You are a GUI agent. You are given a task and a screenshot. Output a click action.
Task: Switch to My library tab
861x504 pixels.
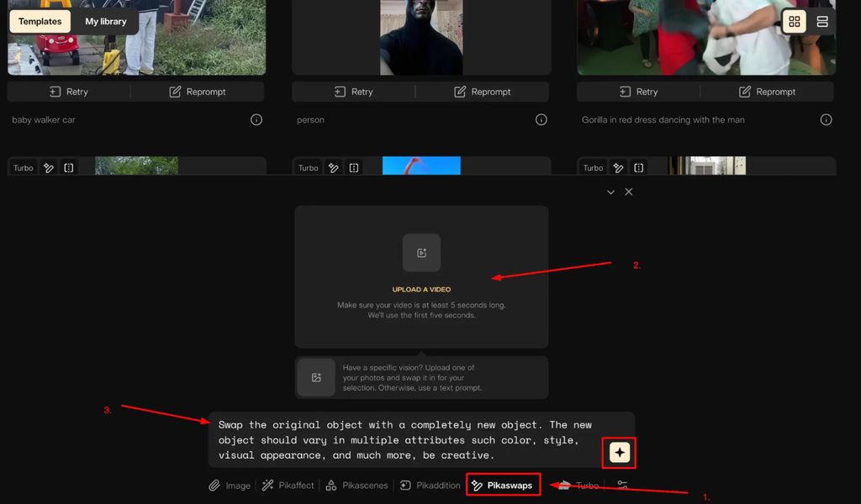point(106,22)
